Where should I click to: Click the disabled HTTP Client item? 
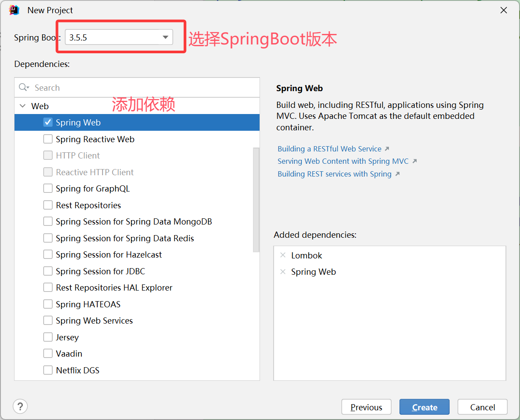click(77, 155)
